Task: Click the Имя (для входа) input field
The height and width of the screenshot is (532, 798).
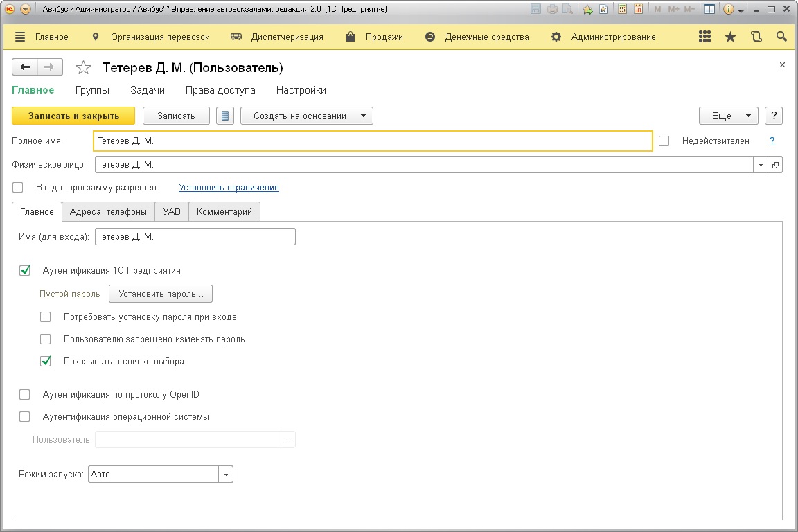Action: [x=195, y=237]
